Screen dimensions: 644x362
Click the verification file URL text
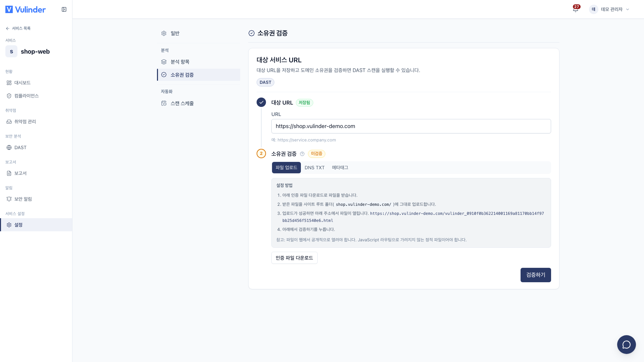click(413, 217)
